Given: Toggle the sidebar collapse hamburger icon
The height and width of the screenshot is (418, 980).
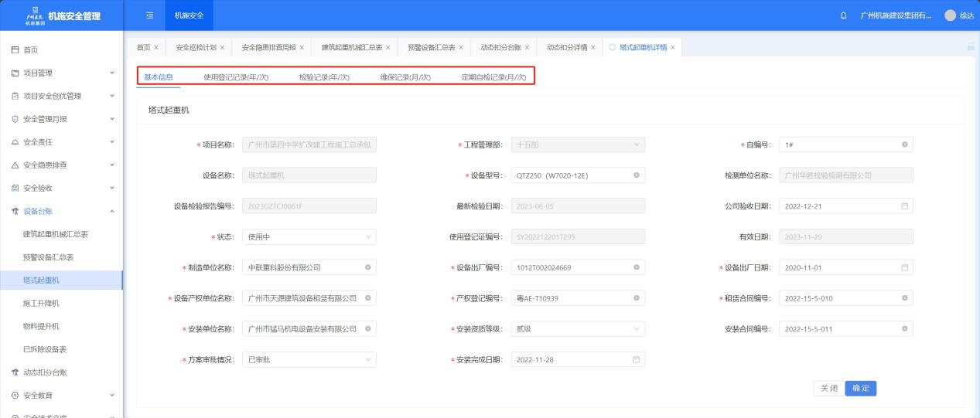Looking at the screenshot, I should point(150,17).
